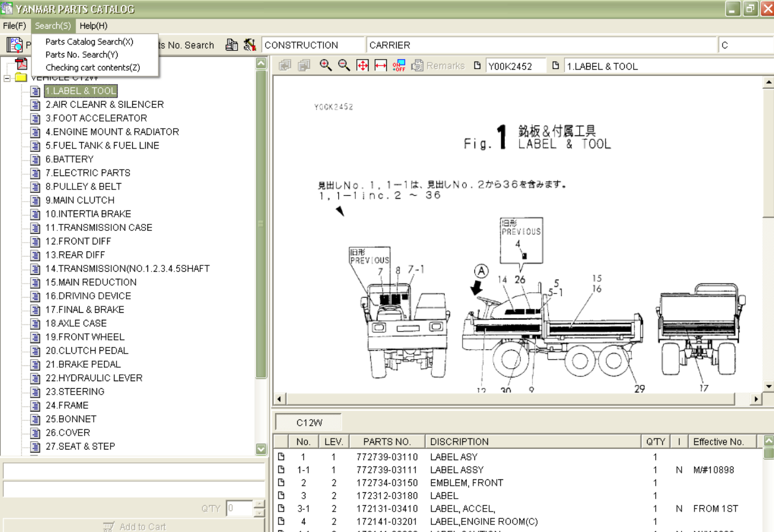
Task: Zoom in on the parts diagram
Action: coord(325,65)
